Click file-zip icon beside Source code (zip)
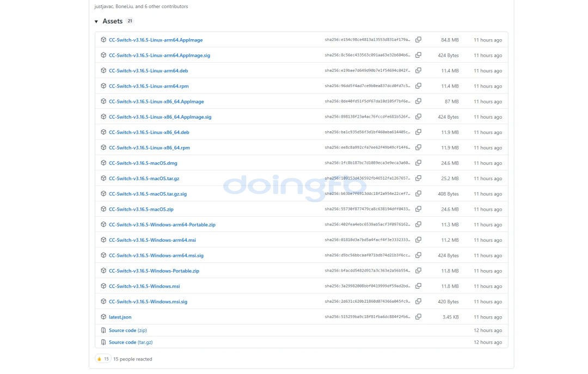The height and width of the screenshot is (374, 588). (x=103, y=330)
